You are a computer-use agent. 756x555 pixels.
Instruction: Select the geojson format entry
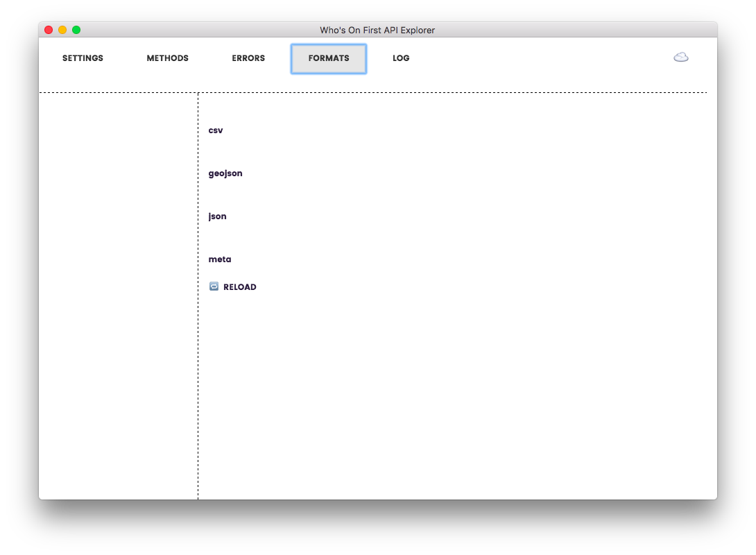click(225, 173)
